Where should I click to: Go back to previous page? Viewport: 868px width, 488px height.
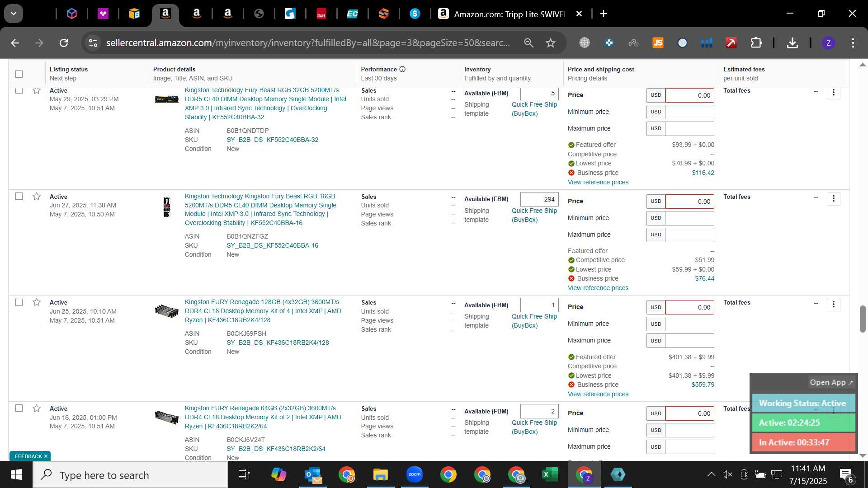pyautogui.click(x=15, y=43)
